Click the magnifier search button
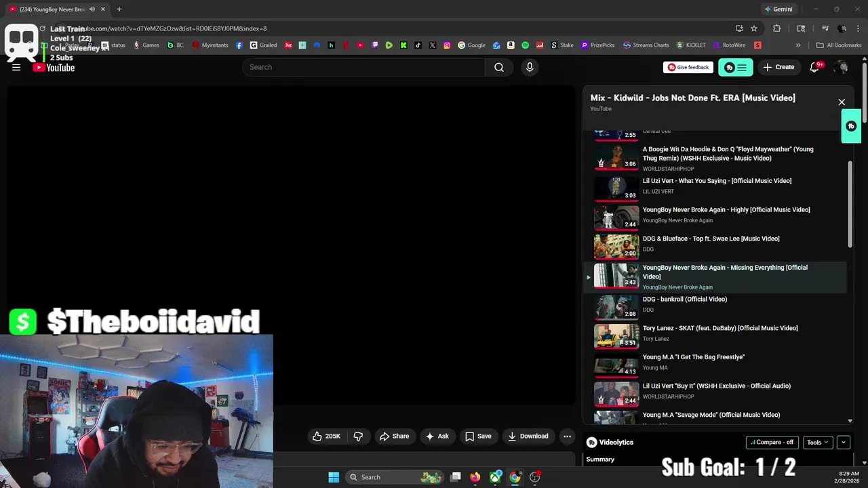The height and width of the screenshot is (488, 868). (499, 67)
